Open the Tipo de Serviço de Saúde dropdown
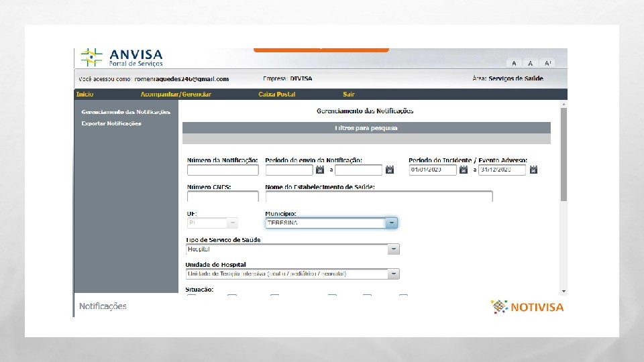The height and width of the screenshot is (362, 644). pyautogui.click(x=292, y=249)
